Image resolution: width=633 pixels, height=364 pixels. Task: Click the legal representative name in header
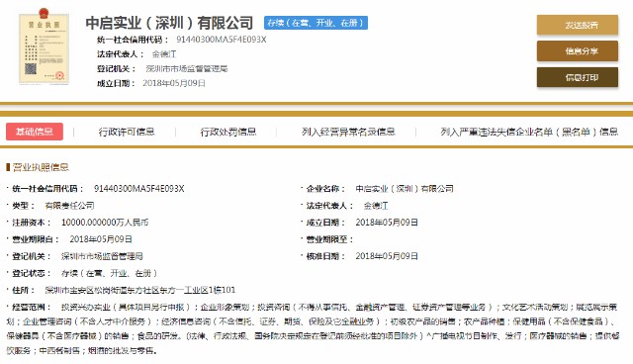pyautogui.click(x=164, y=54)
